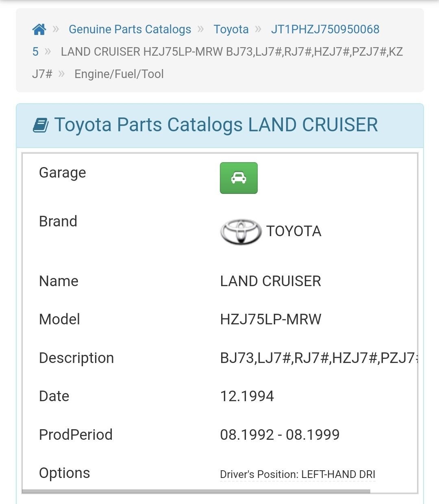Tap the Toyota Parts Catalogs LAND CRUISER heading
439x504 pixels.
pyautogui.click(x=216, y=125)
